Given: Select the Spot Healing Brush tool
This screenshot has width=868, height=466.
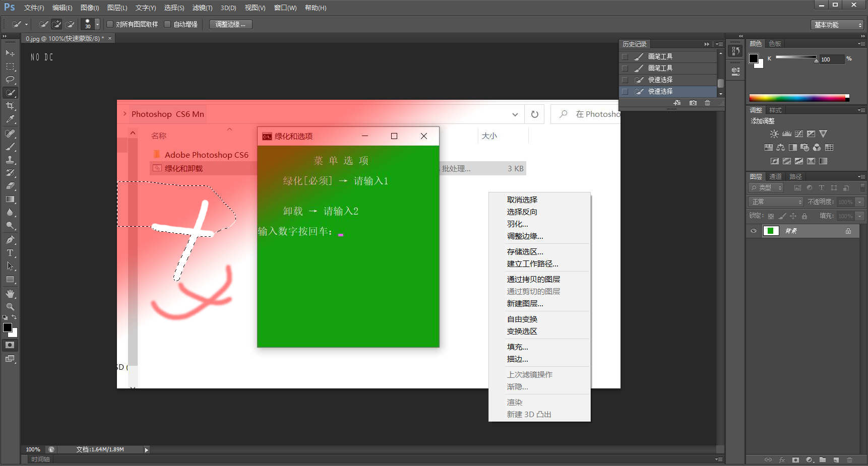Looking at the screenshot, I should pyautogui.click(x=10, y=134).
